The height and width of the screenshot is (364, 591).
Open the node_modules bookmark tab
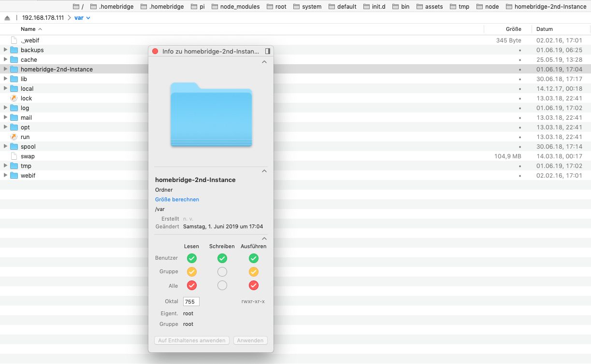(235, 7)
